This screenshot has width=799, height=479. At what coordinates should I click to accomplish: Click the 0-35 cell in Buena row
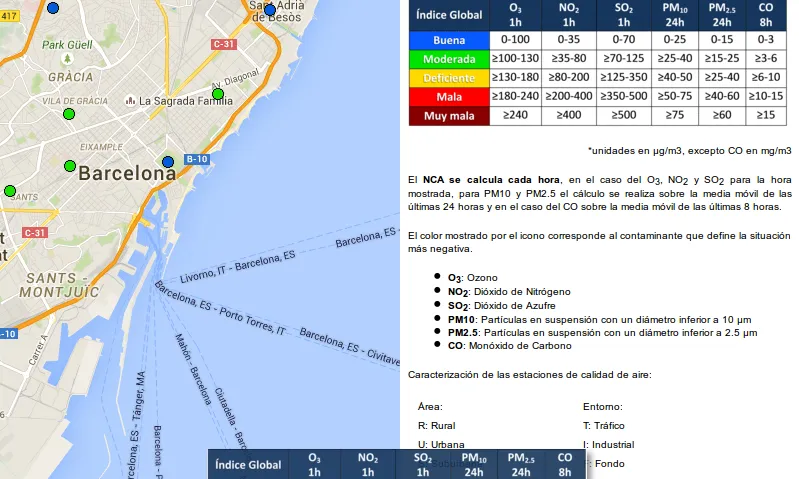[569, 40]
